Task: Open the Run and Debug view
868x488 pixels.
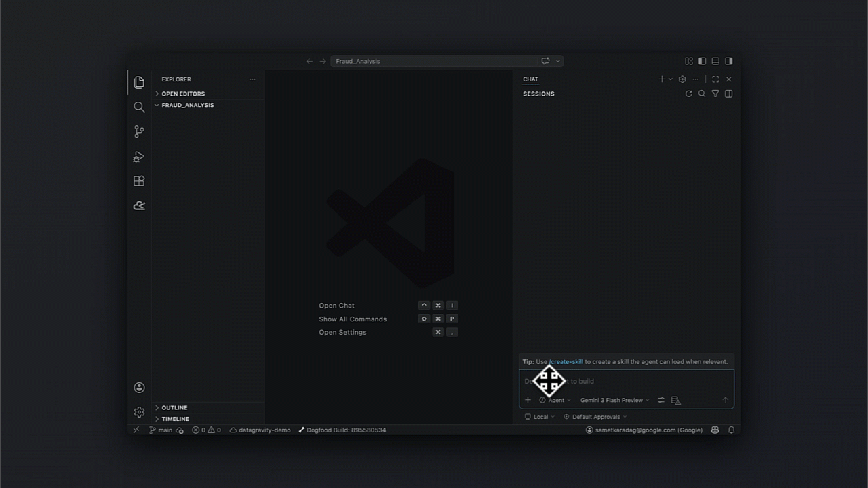Action: pos(139,157)
